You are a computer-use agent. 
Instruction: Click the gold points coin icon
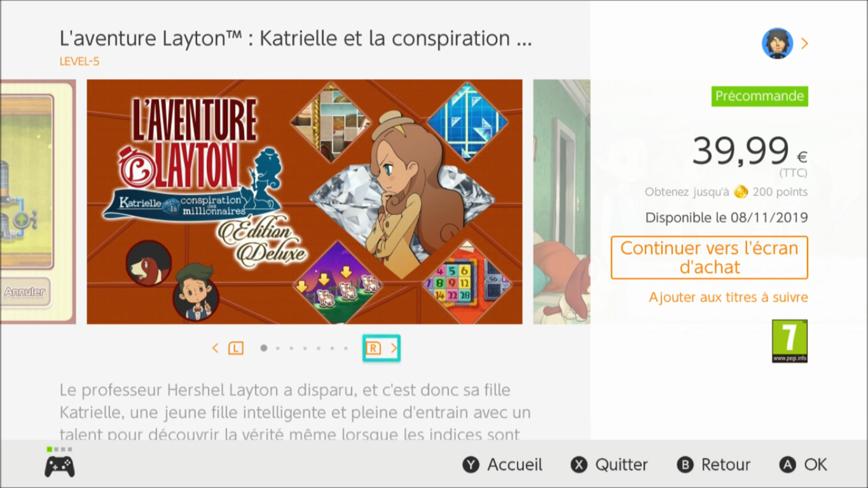(740, 192)
